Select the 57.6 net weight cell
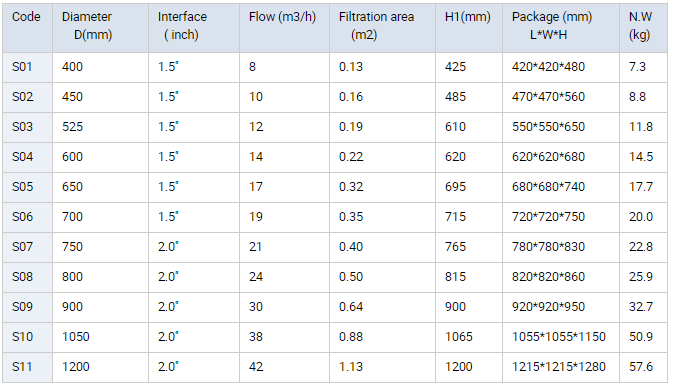The image size is (674, 388). click(x=643, y=367)
